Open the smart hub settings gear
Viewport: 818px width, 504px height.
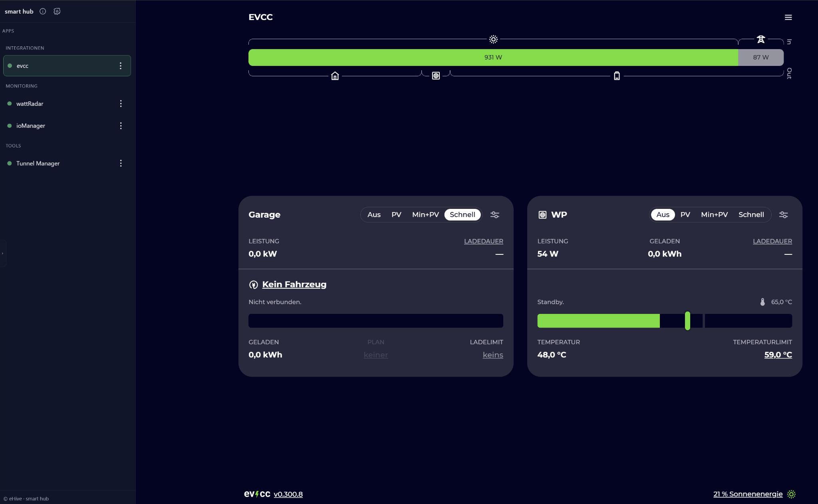point(57,11)
